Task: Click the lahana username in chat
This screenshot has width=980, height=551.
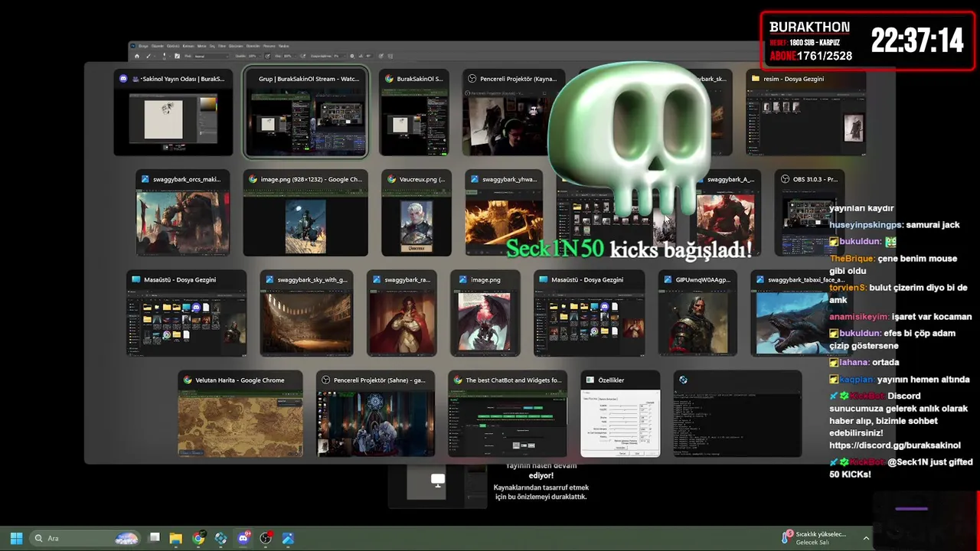Action: tap(854, 363)
